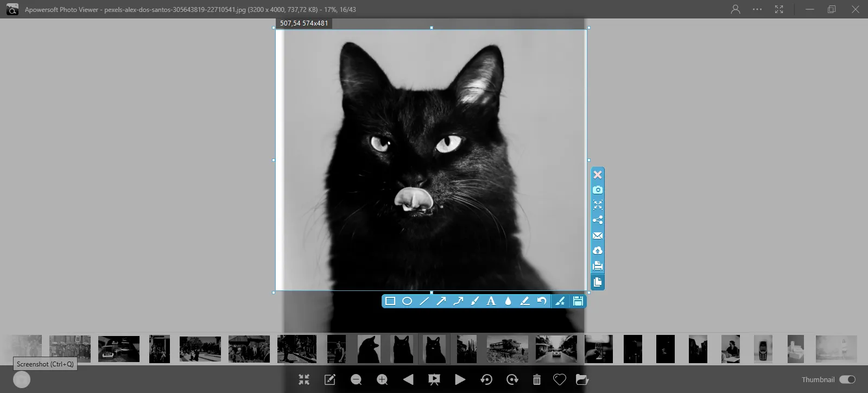Save the screenshot with the floppy disk icon

(578, 301)
